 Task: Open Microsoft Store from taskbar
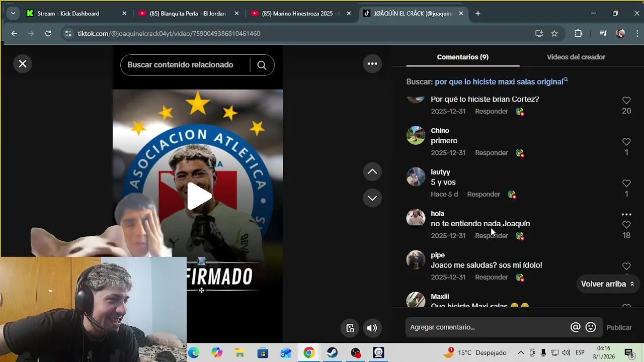[263, 353]
